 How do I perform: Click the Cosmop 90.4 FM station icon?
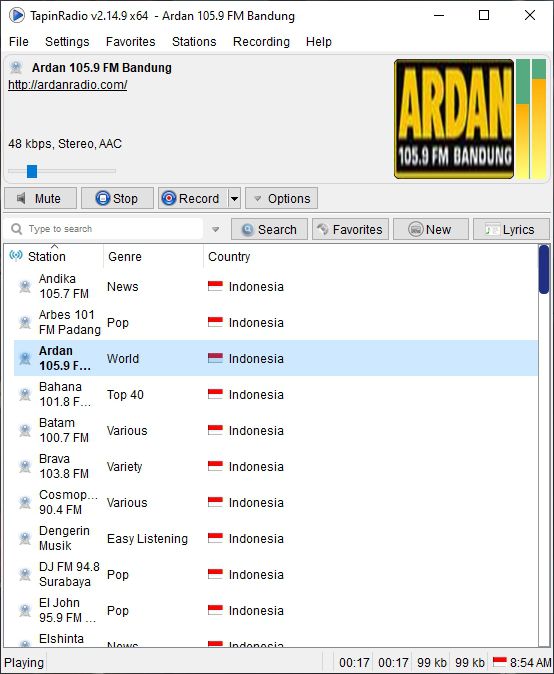[25, 502]
